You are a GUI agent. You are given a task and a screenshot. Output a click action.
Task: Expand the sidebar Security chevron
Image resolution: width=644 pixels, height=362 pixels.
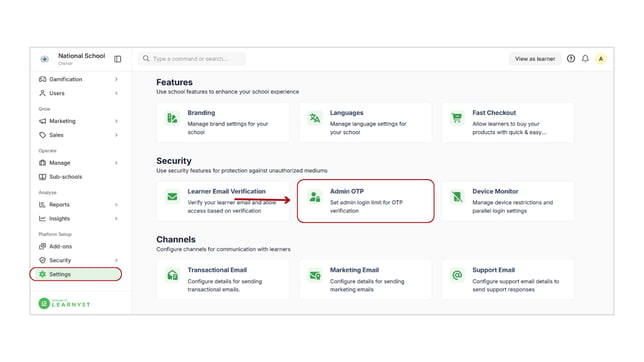pyautogui.click(x=116, y=261)
